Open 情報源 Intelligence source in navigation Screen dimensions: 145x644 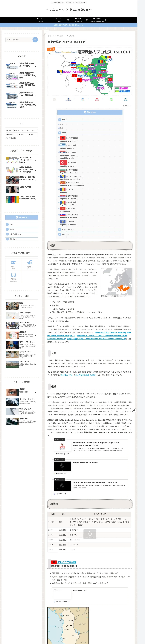click(x=97, y=20)
